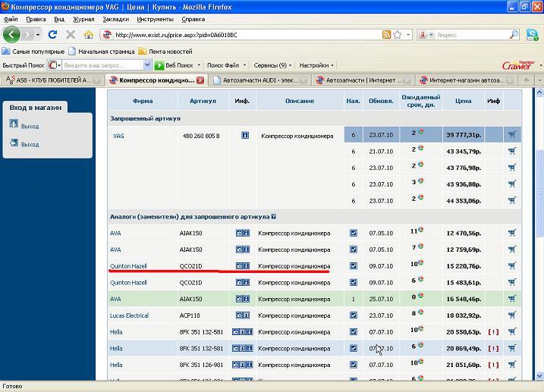Viewport: 544px width, 392px height.
Task: Open the Home page icon
Action: 89,35
